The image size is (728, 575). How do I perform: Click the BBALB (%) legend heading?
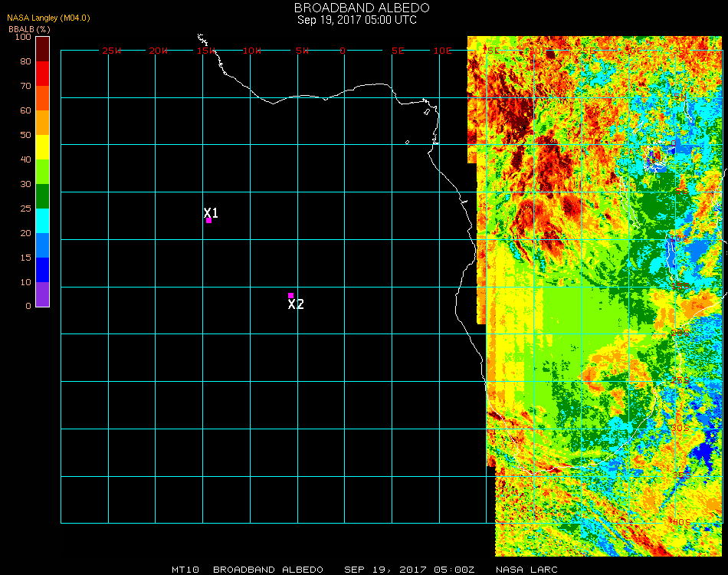(29, 28)
